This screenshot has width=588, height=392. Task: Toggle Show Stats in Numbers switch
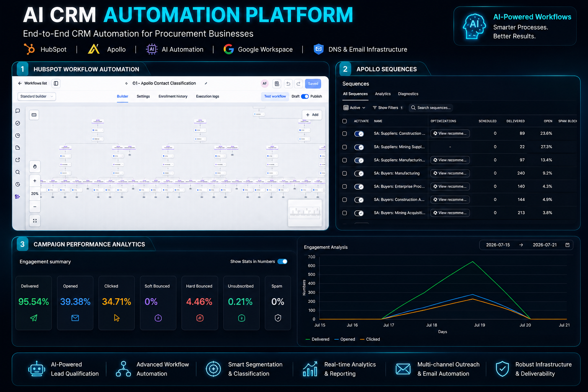click(x=283, y=261)
